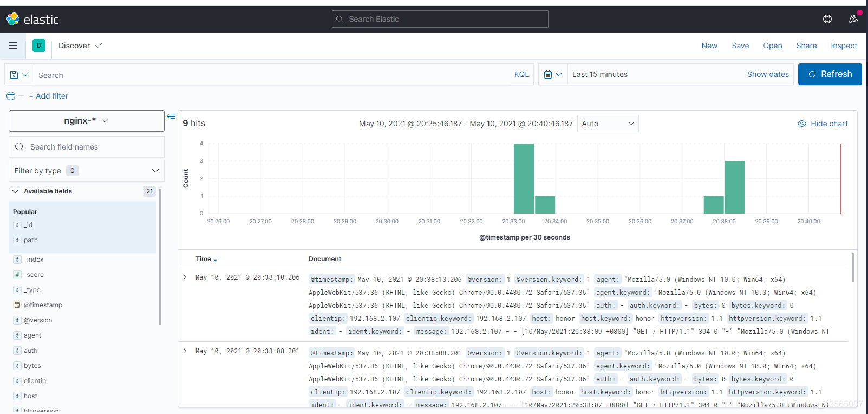Click the field list vertical scrollbar
The image size is (868, 414).
click(160, 257)
